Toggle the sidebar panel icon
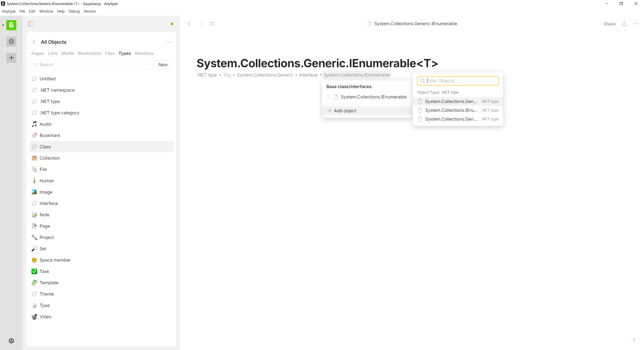Screen dimensions: 644x350 [31, 24]
